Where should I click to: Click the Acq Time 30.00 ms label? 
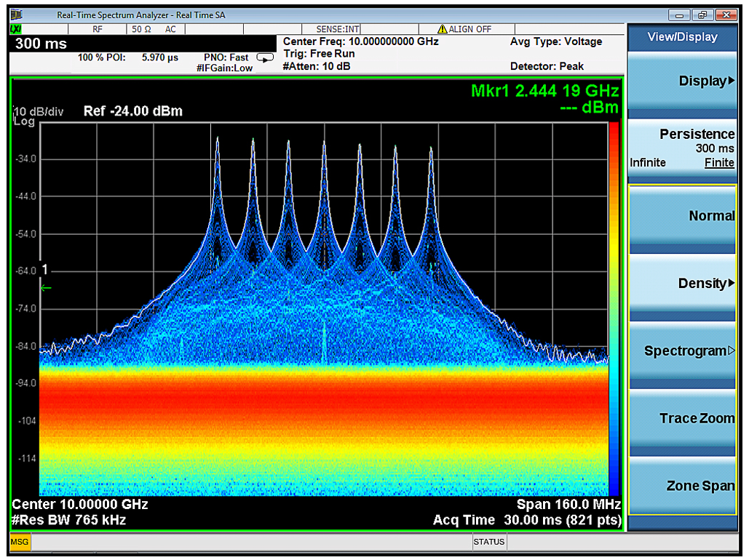pos(527,520)
